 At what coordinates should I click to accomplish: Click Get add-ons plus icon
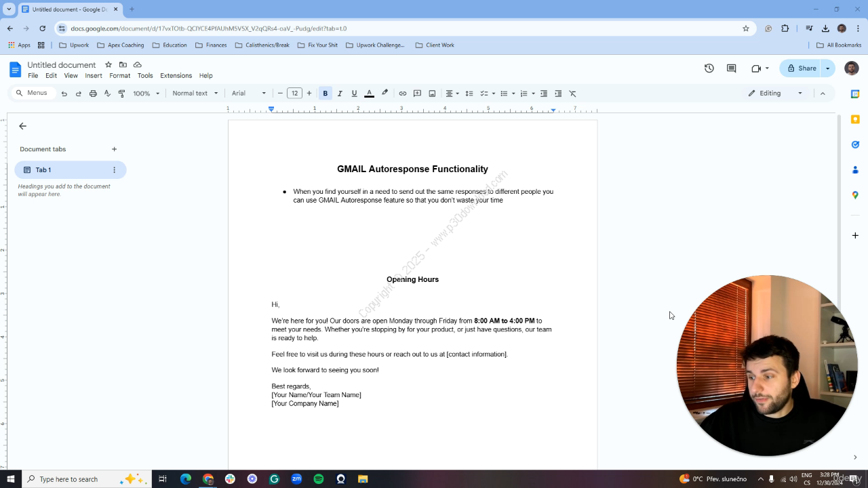tap(855, 235)
